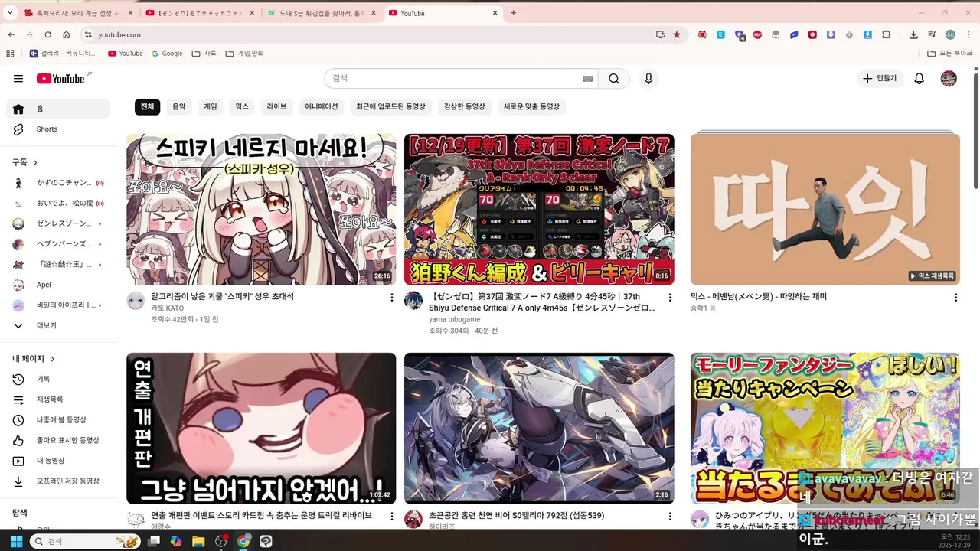Open Copilot from the taskbar
The height and width of the screenshot is (551, 980).
point(176,541)
